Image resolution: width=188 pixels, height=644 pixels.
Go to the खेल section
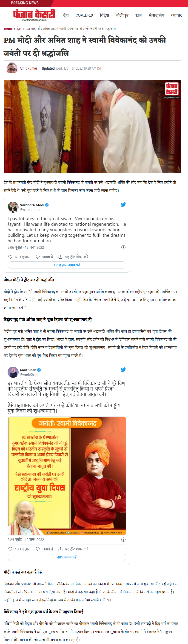[139, 15]
